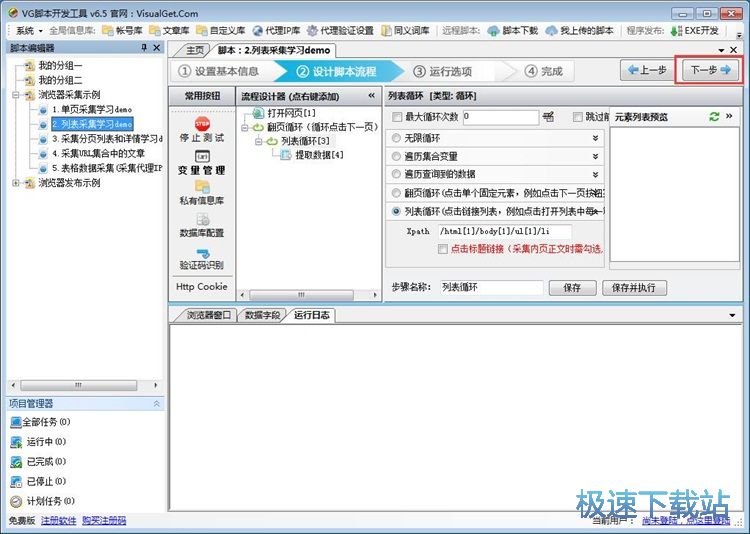Open 全部任务 (0) task list
Image resolution: width=750 pixels, height=534 pixels.
(x=40, y=422)
